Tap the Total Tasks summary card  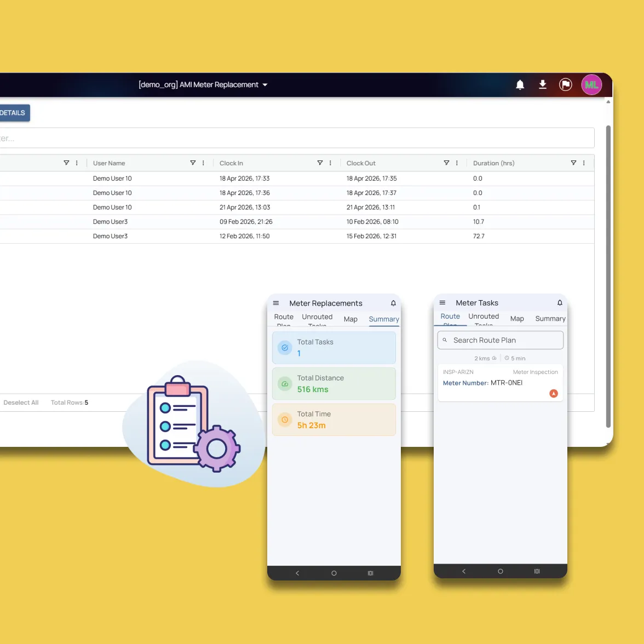pyautogui.click(x=334, y=347)
